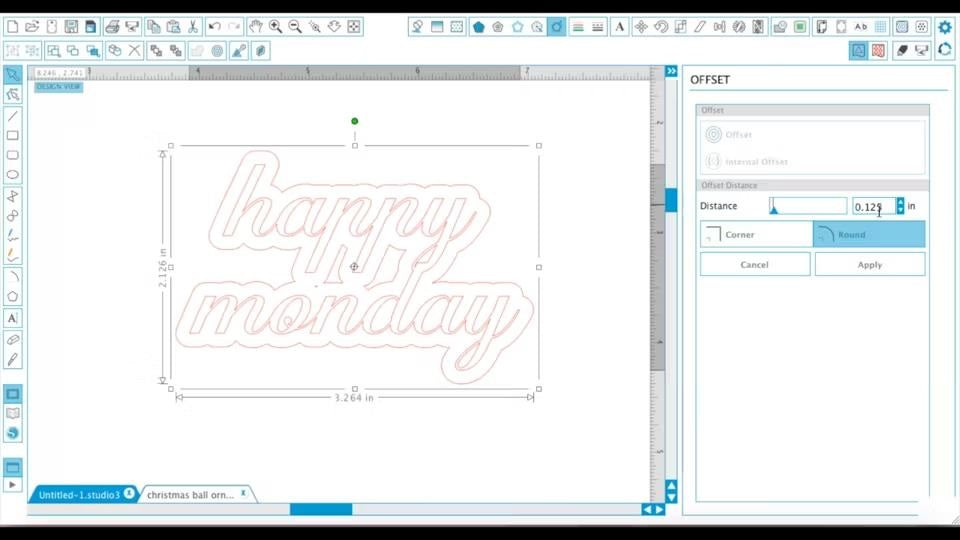Open the Offset panel icon in toolbar
Screen dimensions: 960x540
[556, 26]
